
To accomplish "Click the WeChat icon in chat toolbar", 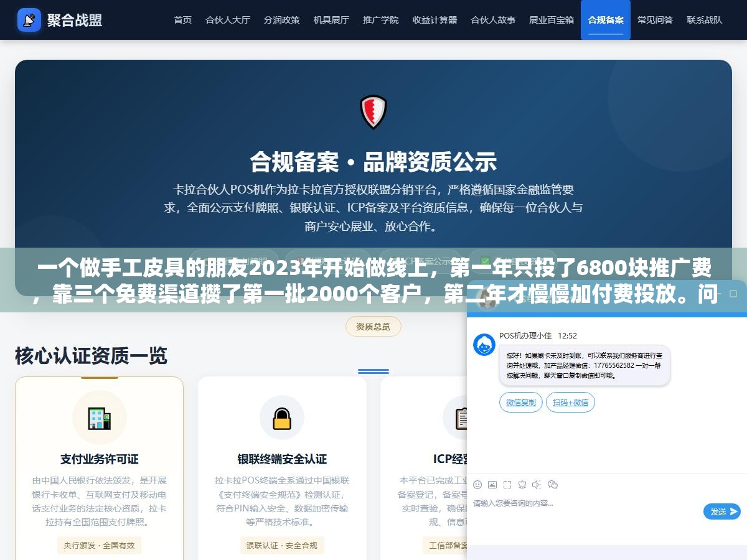I will [x=553, y=484].
